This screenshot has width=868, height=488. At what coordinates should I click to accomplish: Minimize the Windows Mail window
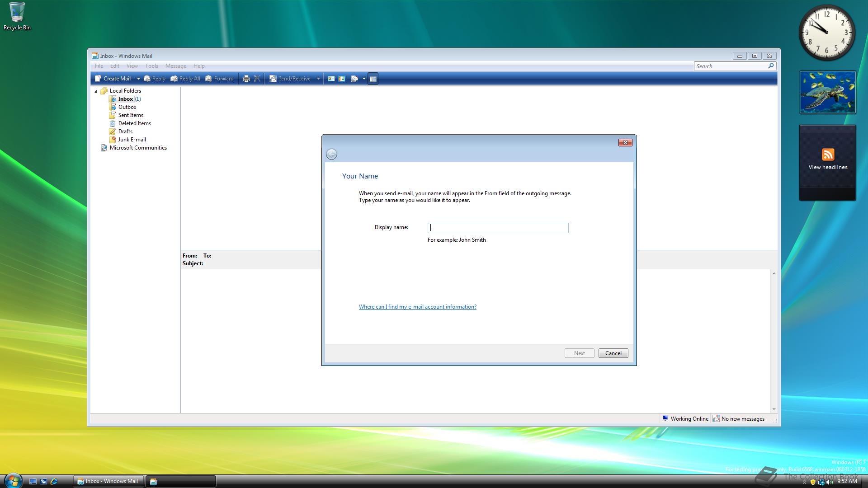pyautogui.click(x=740, y=56)
